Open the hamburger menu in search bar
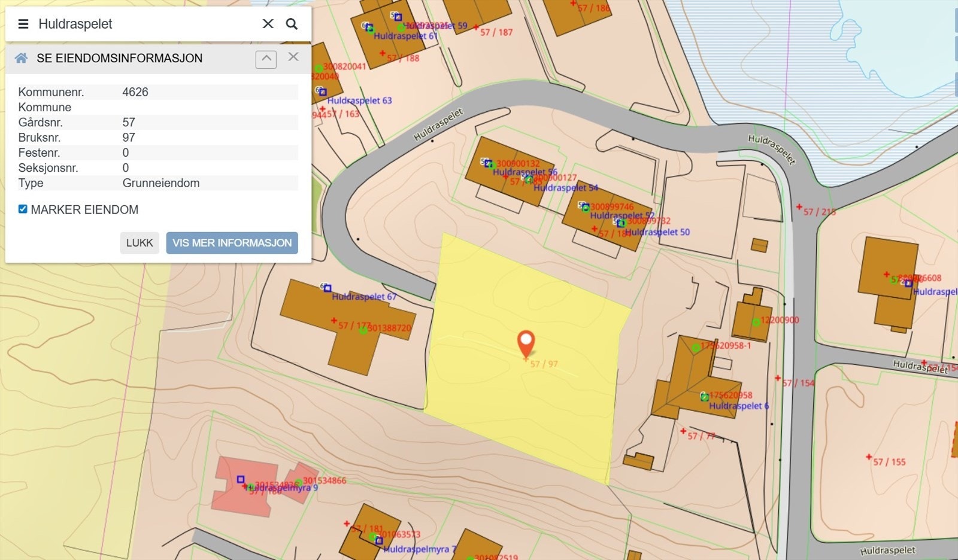958x560 pixels. [23, 24]
